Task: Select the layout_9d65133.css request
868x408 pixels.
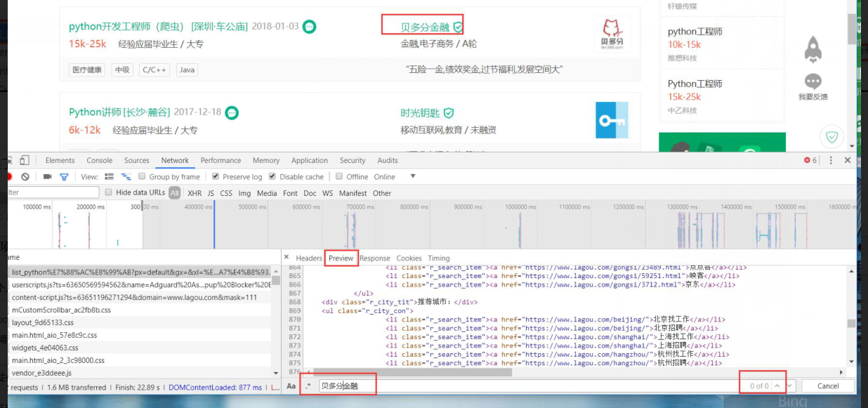Action: (140, 322)
